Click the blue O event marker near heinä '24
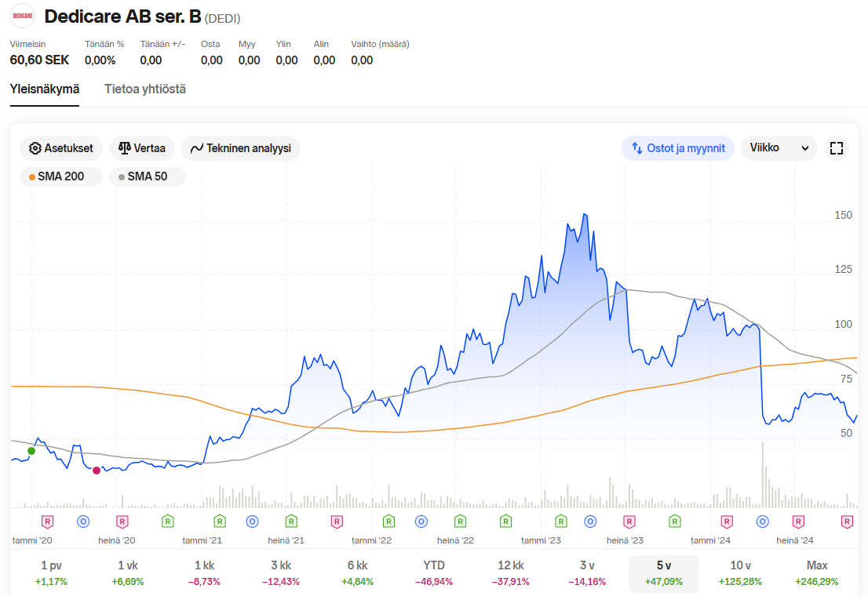The image size is (868, 596). 762,521
